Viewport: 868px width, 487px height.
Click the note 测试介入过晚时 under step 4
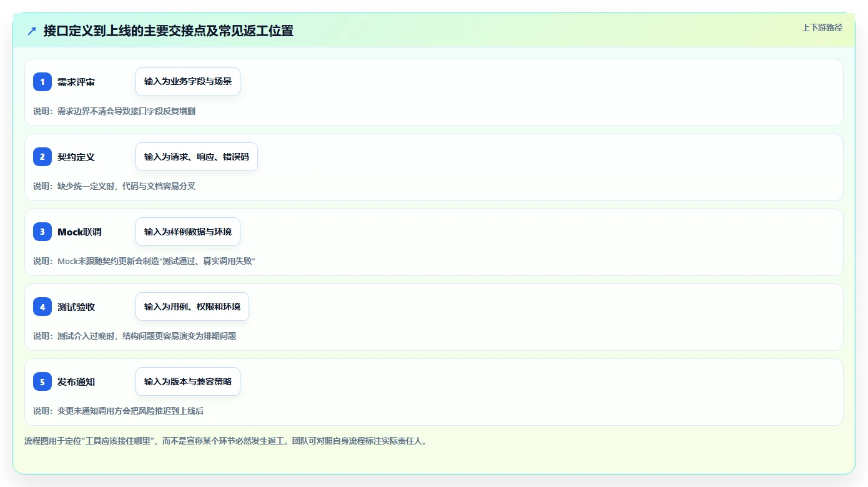[135, 336]
